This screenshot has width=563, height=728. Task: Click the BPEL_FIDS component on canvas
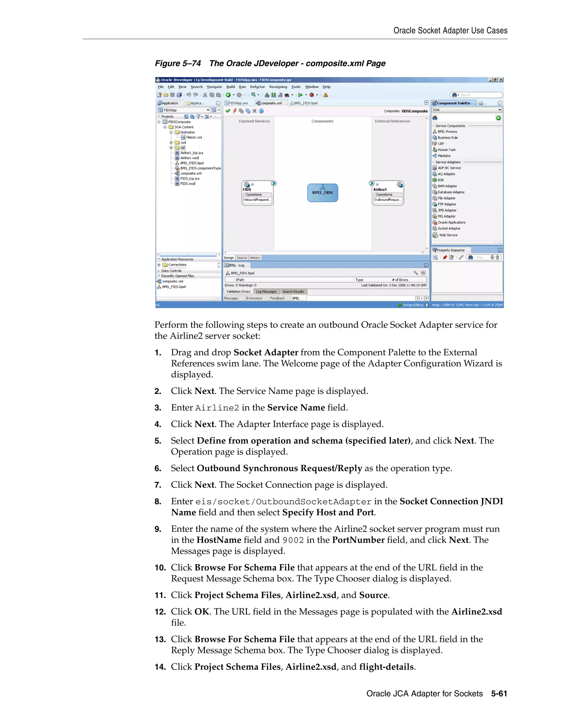pos(322,193)
